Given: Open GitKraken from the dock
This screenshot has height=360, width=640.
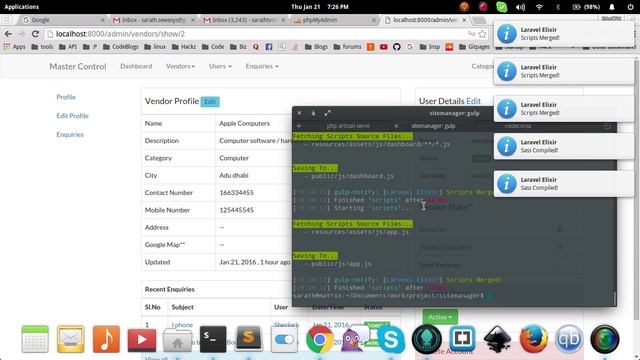Looking at the screenshot, I should coord(427,339).
